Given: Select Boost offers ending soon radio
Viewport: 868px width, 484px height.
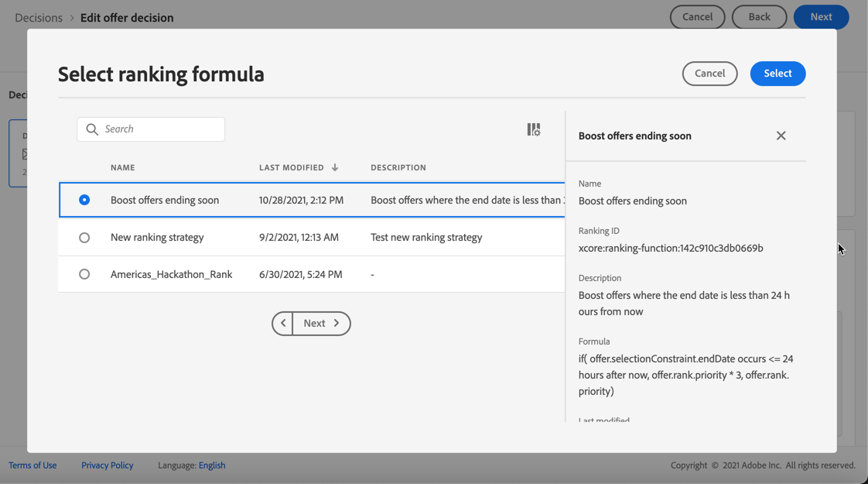Looking at the screenshot, I should coord(84,200).
